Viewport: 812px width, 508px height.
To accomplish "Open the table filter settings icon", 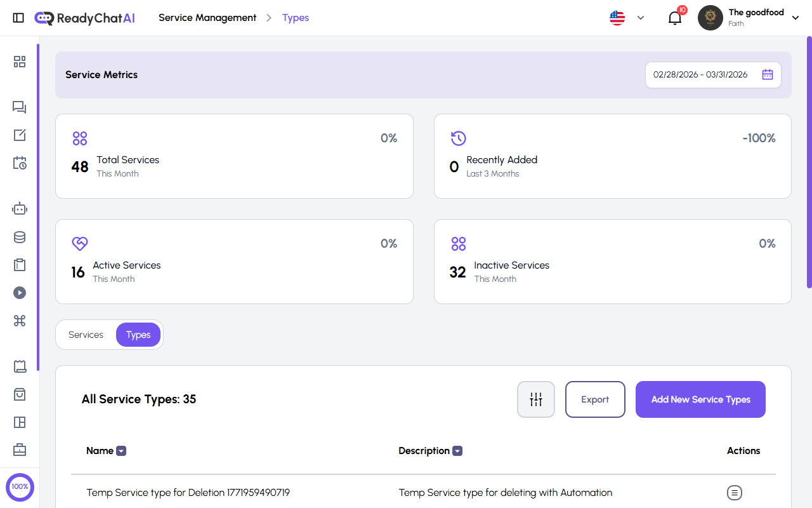I will pos(535,399).
